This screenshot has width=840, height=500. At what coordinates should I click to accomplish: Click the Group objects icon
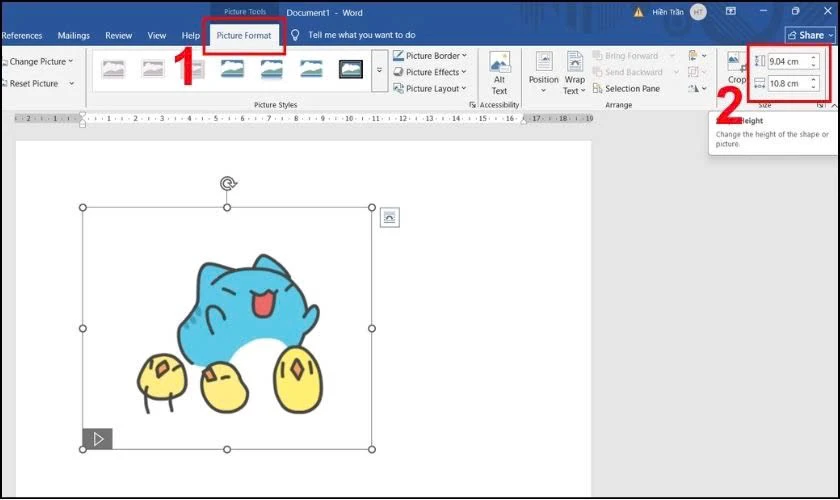tap(693, 72)
